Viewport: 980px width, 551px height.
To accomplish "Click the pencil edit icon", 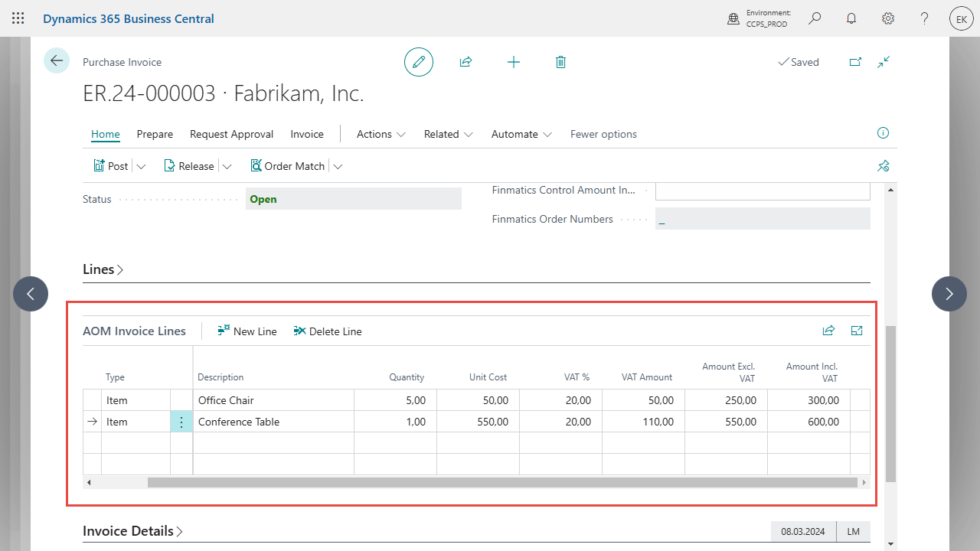I will tap(419, 62).
